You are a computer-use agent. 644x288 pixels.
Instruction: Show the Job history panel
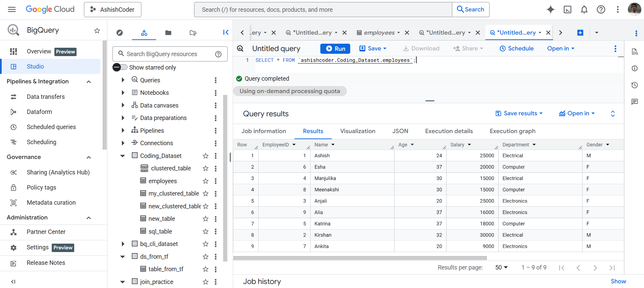(618, 281)
